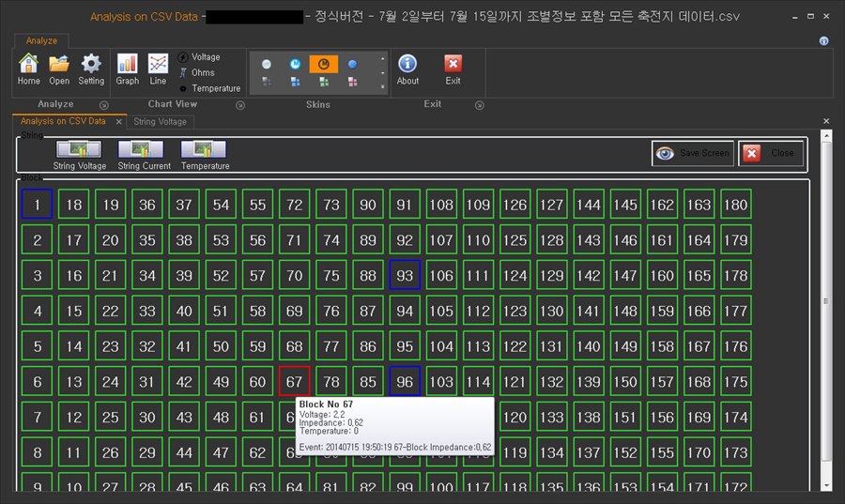Close the document panel with the right-side X

(x=826, y=121)
